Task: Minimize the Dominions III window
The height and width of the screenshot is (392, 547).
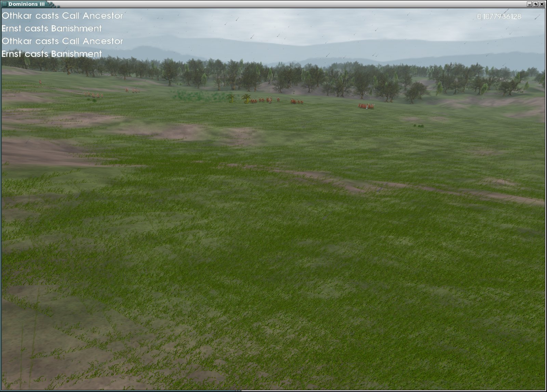Action: click(x=530, y=4)
